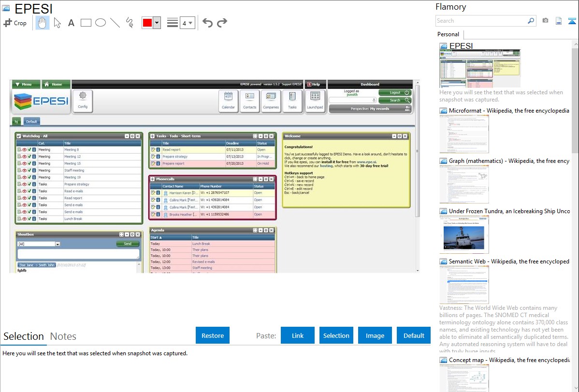Select the text annotation tool
The width and height of the screenshot is (579, 392).
tap(71, 23)
